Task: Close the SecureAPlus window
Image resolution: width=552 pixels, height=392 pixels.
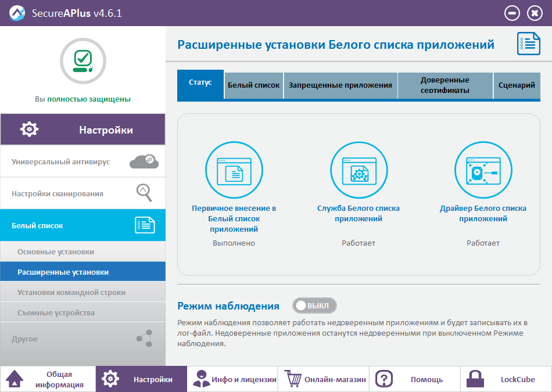Action: [535, 13]
